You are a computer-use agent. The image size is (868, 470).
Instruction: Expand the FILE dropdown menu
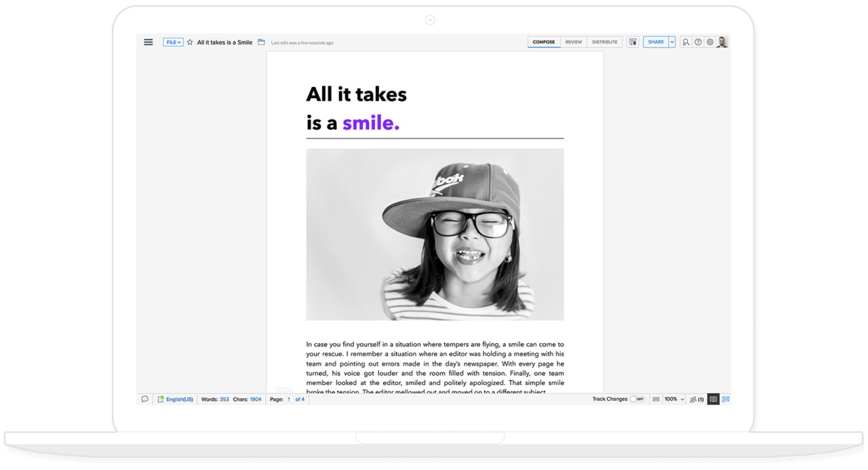[x=173, y=42]
